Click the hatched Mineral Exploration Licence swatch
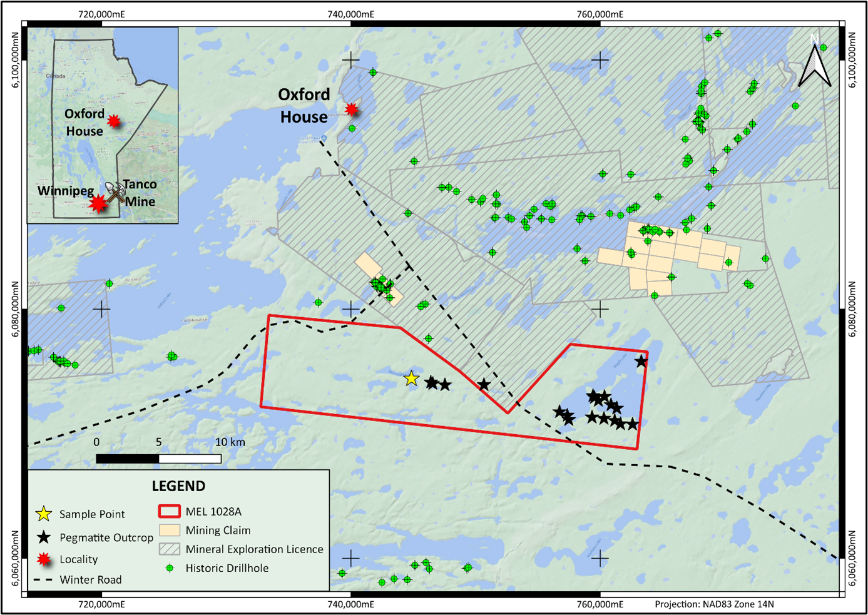Image resolution: width=868 pixels, height=615 pixels. pos(170,549)
